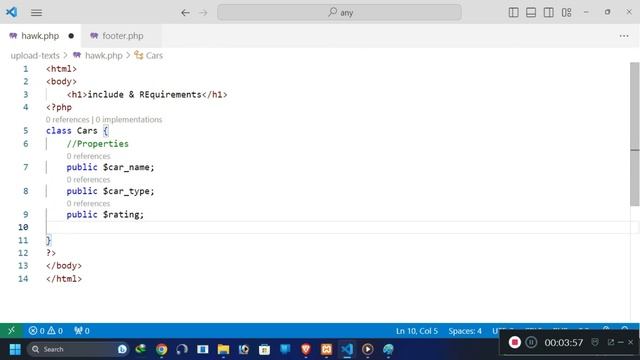
Task: Click '0 references' above $car_type
Action: 88,180
